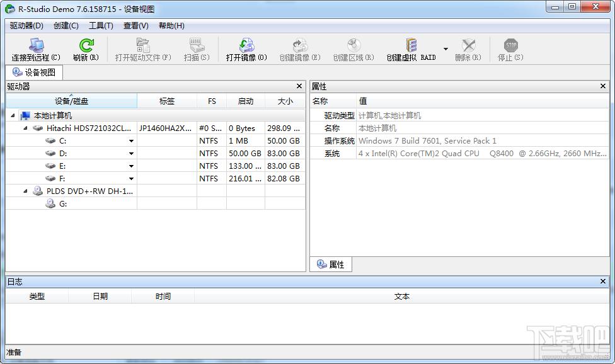Click the 4 x Intel(R) Core(TM)2 Quad value

483,153
